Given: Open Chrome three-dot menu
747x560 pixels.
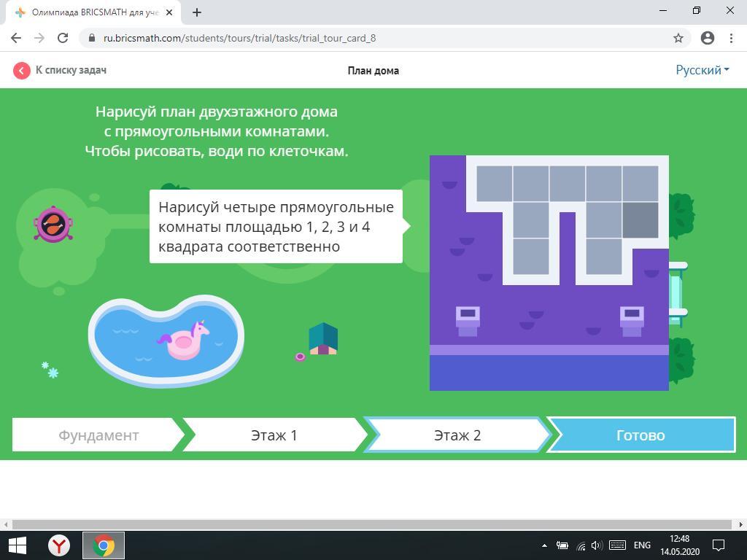Looking at the screenshot, I should point(731,38).
